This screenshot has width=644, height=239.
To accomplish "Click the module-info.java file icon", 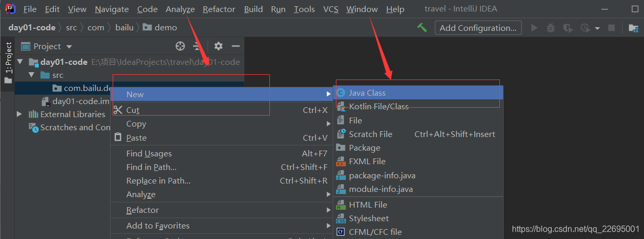I will click(341, 189).
